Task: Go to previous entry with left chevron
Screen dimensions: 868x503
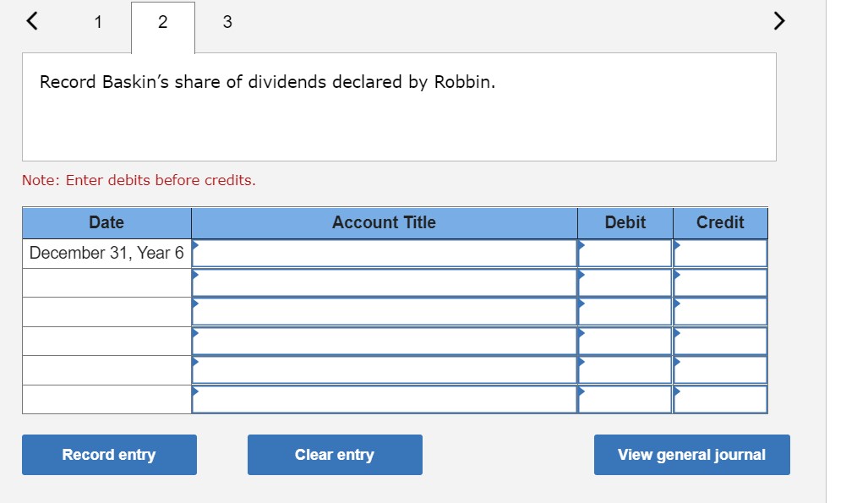Action: pyautogui.click(x=32, y=21)
